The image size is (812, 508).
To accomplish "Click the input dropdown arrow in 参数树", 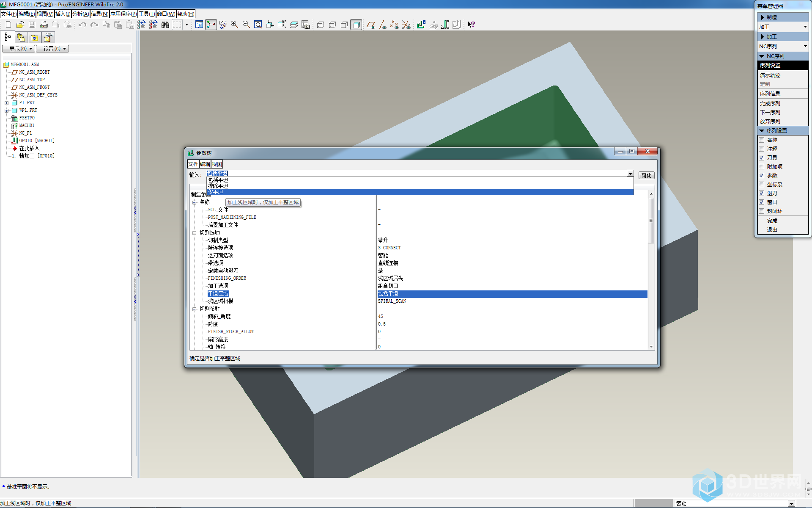I will pyautogui.click(x=630, y=174).
